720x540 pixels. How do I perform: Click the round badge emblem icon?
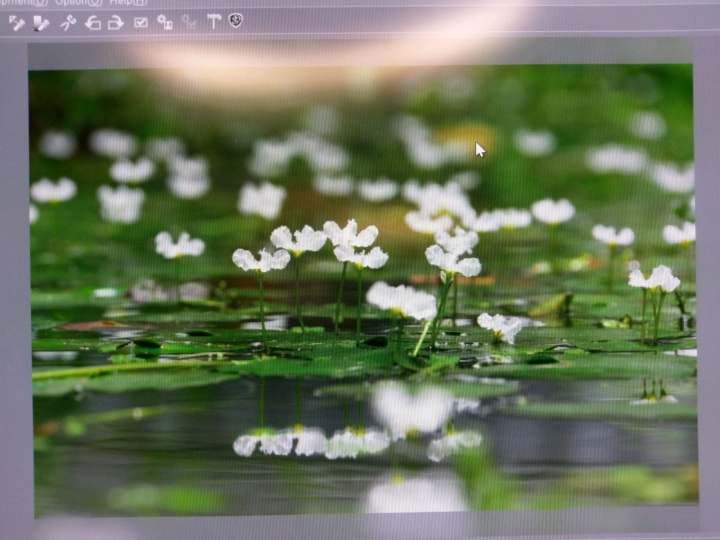(236, 20)
